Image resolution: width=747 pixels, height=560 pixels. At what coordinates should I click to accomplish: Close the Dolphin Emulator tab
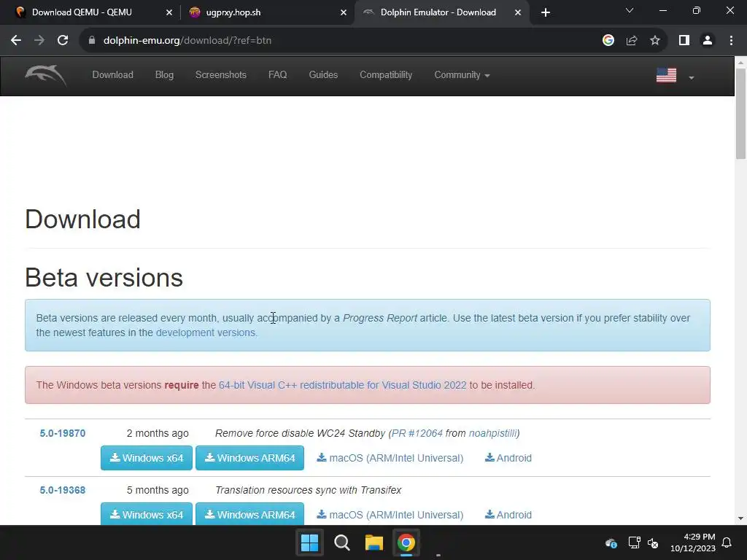point(518,12)
